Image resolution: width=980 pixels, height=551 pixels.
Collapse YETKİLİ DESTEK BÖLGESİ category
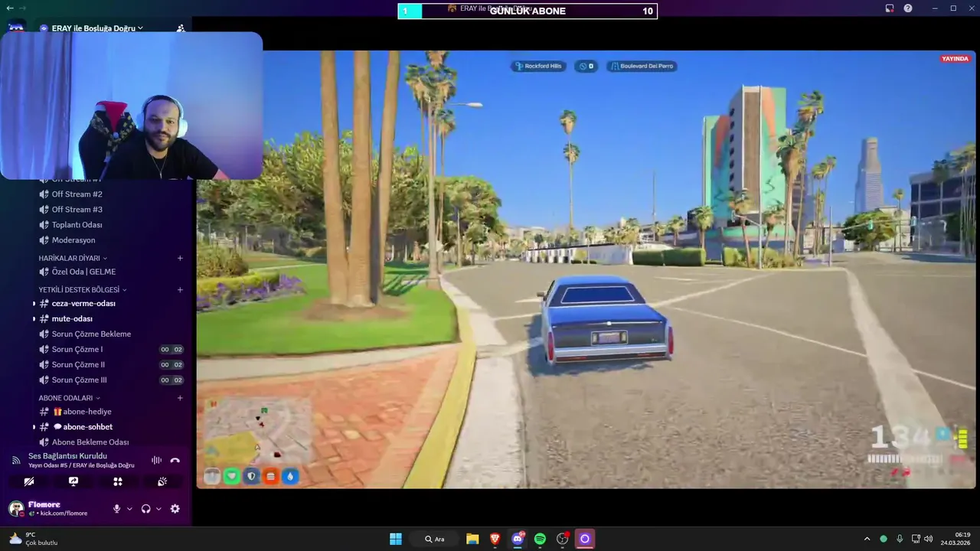[x=83, y=290]
